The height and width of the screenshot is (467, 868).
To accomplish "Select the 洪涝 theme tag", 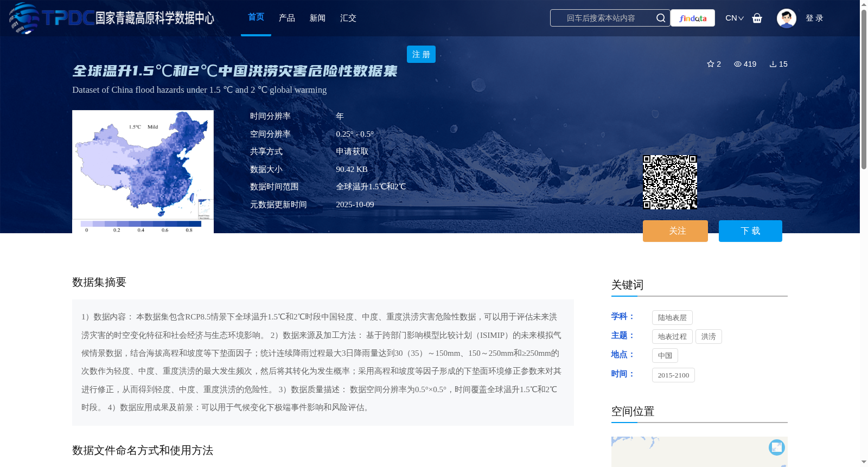I will pyautogui.click(x=709, y=336).
